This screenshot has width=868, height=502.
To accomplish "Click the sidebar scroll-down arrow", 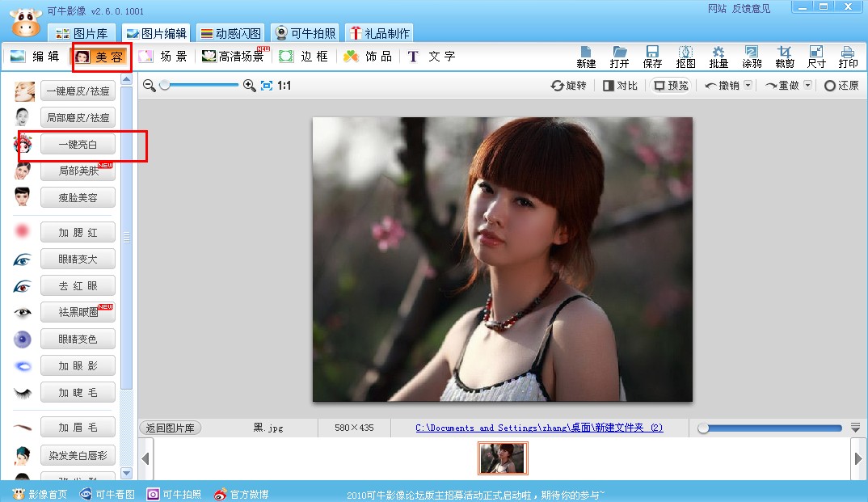I will [126, 473].
